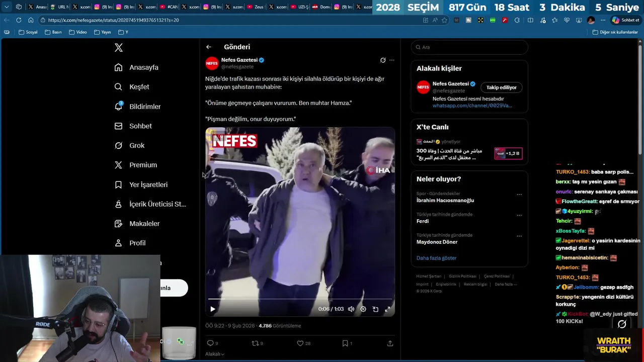Open browser settings ellipsis menu
Viewport: 644px width, 362px height.
click(x=603, y=20)
